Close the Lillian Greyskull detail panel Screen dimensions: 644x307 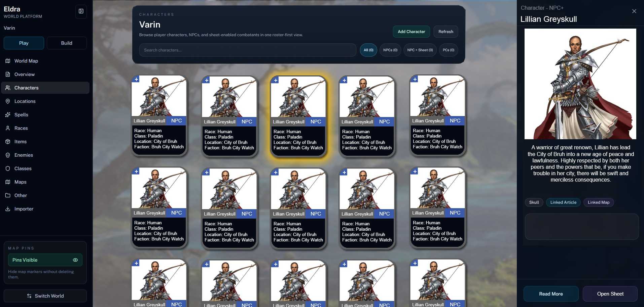pyautogui.click(x=634, y=11)
